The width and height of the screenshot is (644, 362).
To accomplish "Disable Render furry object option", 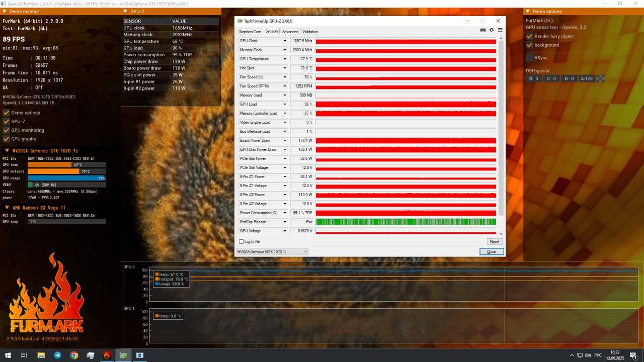I will pos(529,36).
